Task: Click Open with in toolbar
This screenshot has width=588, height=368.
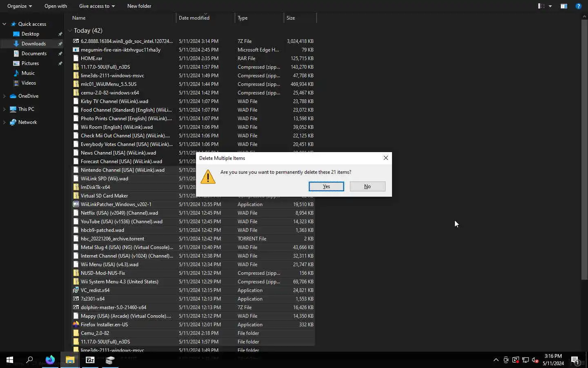Action: (x=56, y=6)
